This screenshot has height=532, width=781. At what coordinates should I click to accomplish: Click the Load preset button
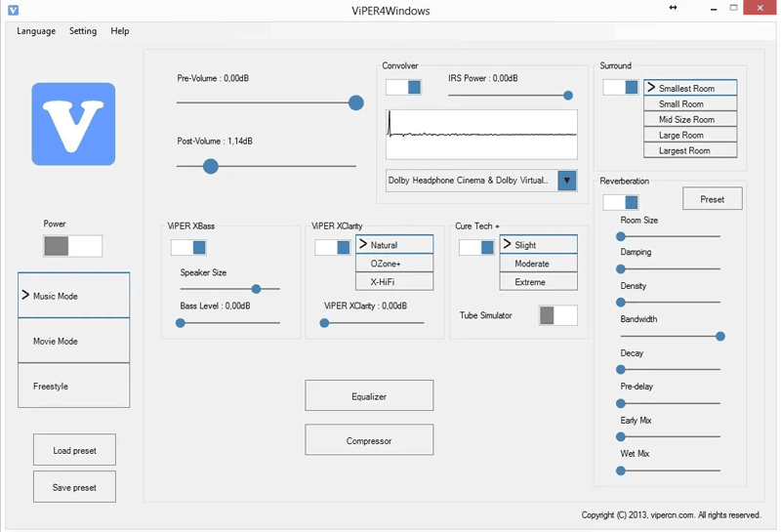tap(74, 450)
